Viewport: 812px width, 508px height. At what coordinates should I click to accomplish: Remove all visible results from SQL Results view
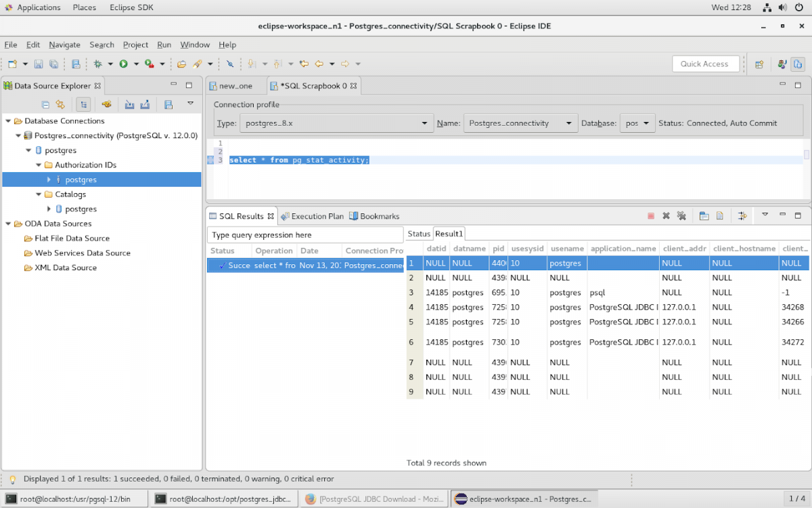[682, 215]
